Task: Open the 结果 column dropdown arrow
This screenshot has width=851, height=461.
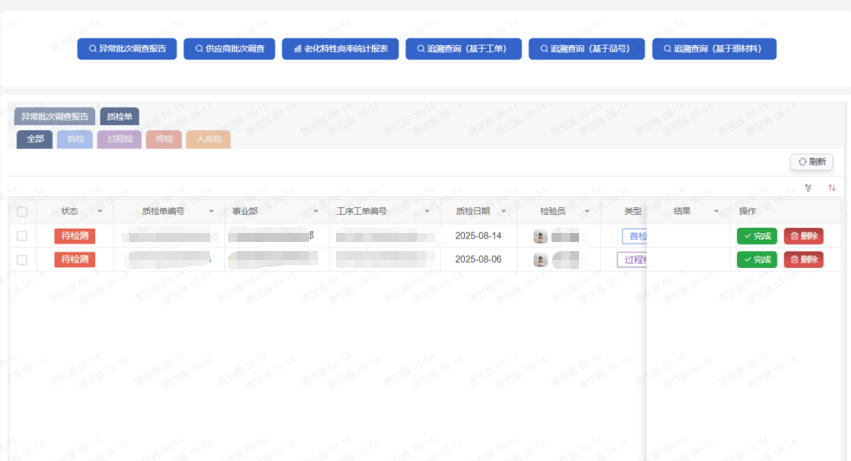Action: point(715,212)
